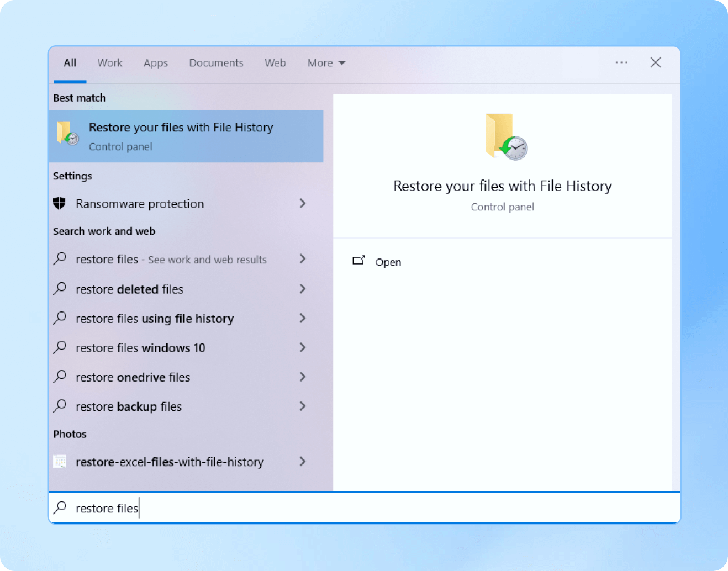The width and height of the screenshot is (728, 571).
Task: Click the magnifier icon beside 'restore deleted files'
Action: click(x=60, y=288)
